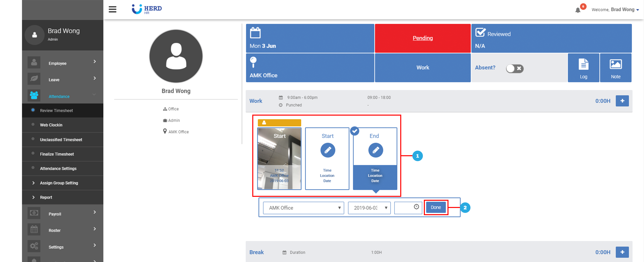Click the Pending status link

423,38
